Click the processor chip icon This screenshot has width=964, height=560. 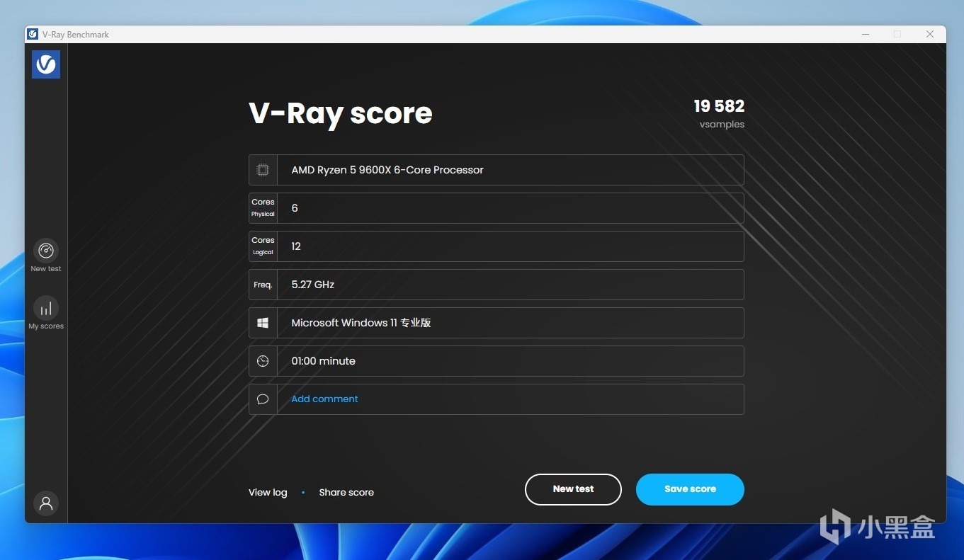point(263,170)
